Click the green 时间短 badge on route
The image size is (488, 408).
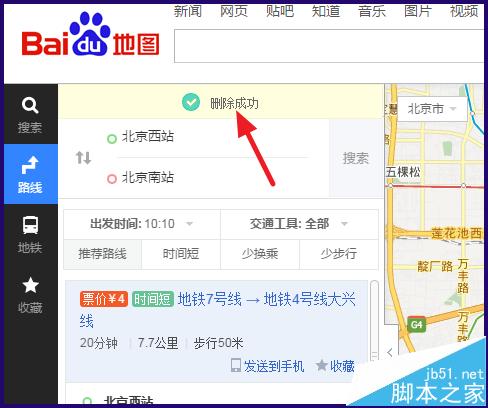(153, 299)
